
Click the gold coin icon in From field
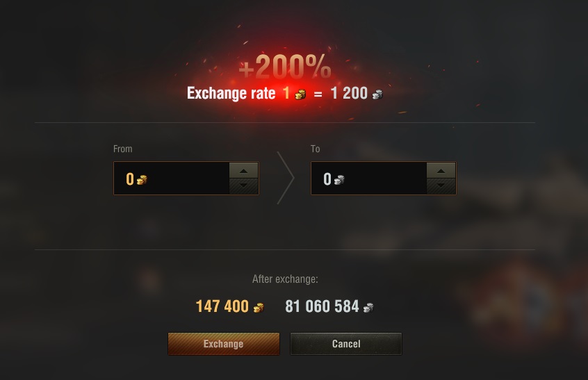(x=142, y=180)
